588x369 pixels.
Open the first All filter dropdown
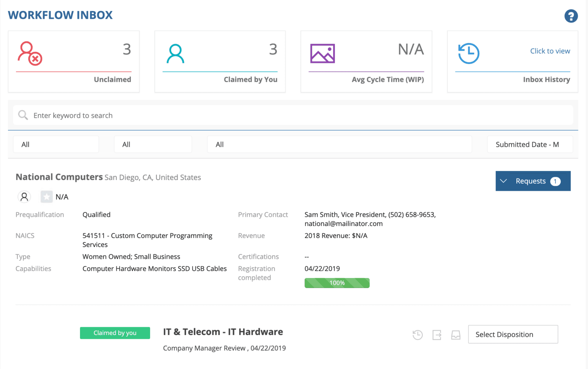[56, 144]
